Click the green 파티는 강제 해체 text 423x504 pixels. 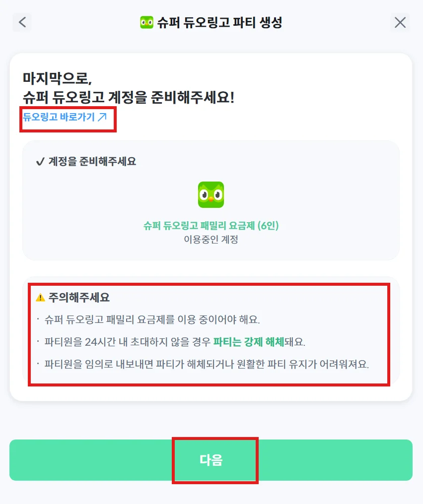click(x=248, y=342)
